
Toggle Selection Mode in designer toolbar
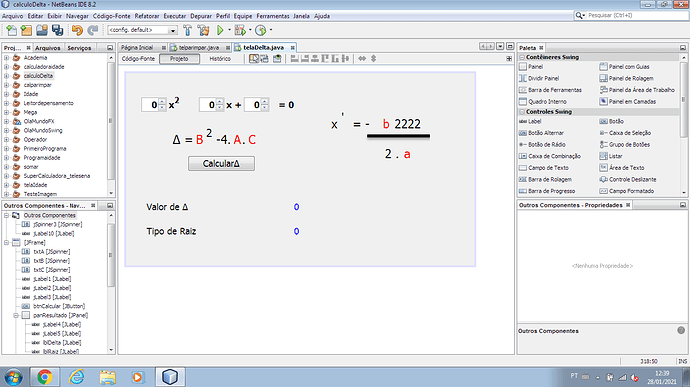[254, 59]
